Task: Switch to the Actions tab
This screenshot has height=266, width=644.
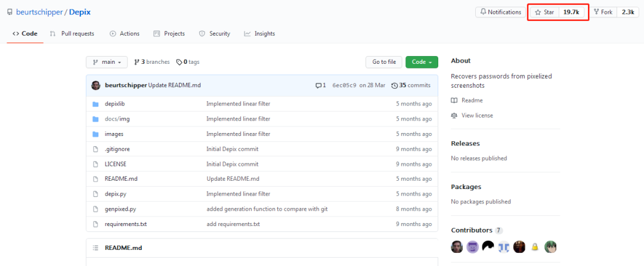Action: coord(125,33)
